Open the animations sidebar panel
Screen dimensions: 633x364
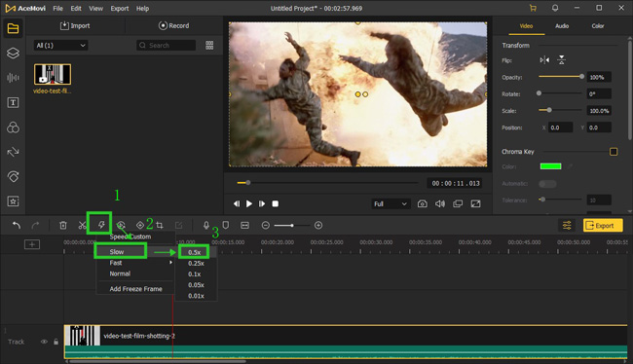click(x=13, y=176)
